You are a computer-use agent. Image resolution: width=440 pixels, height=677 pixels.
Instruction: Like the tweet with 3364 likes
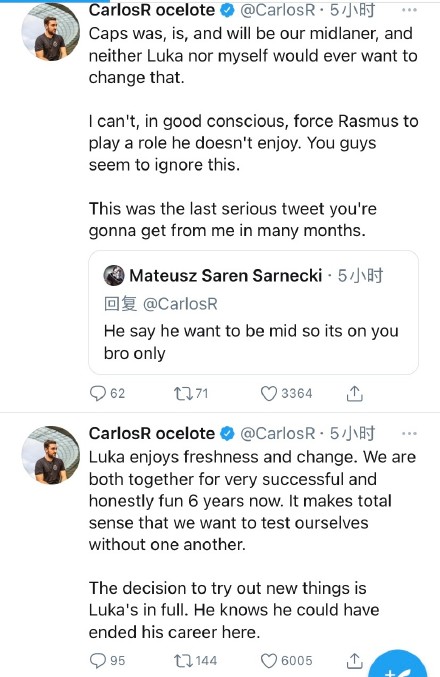(286, 393)
